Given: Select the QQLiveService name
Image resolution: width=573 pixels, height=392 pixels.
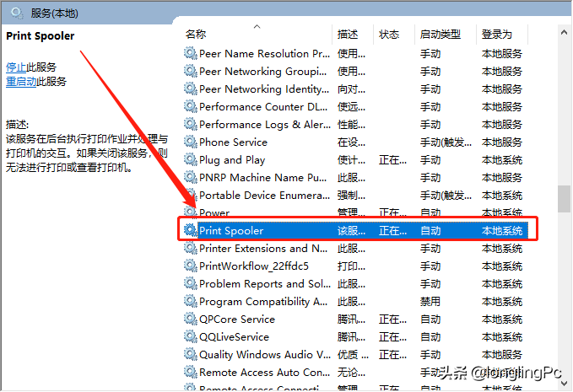Looking at the screenshot, I should coord(234,337).
